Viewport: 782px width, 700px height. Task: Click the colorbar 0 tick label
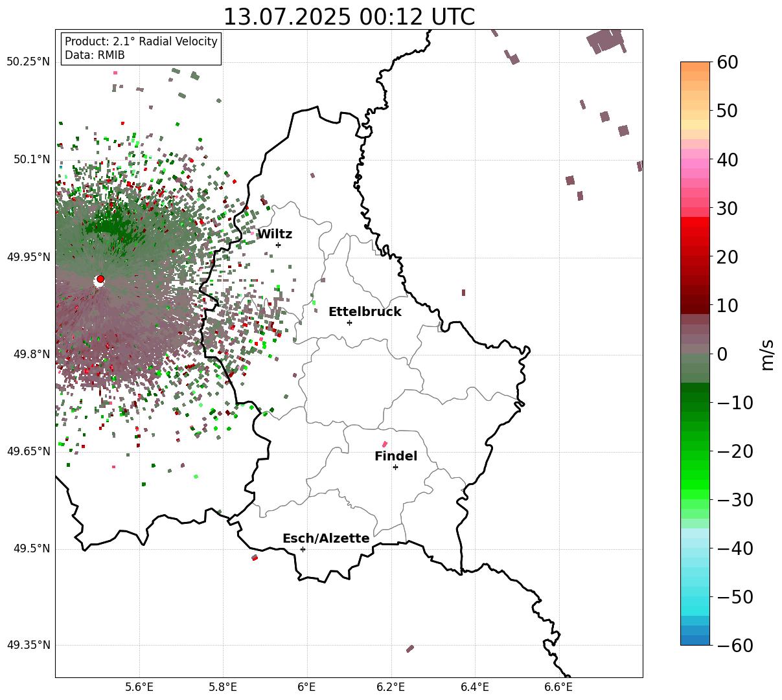click(x=722, y=354)
